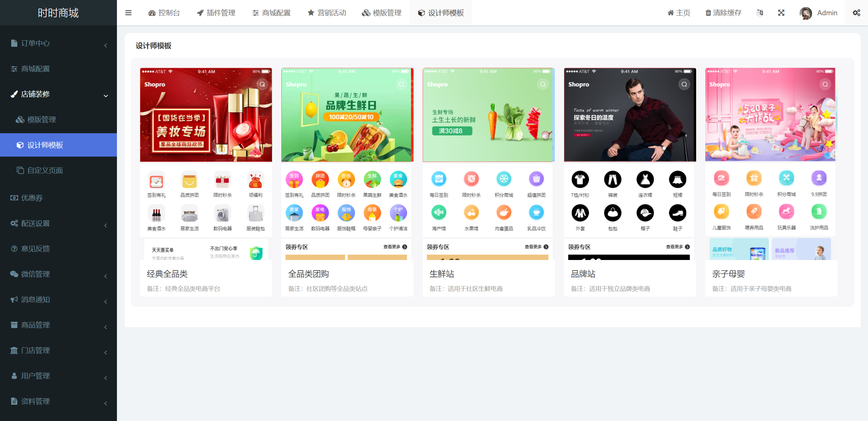The height and width of the screenshot is (421, 868).
Task: Select the 生鲜站 template banner thumbnail
Action: click(489, 115)
